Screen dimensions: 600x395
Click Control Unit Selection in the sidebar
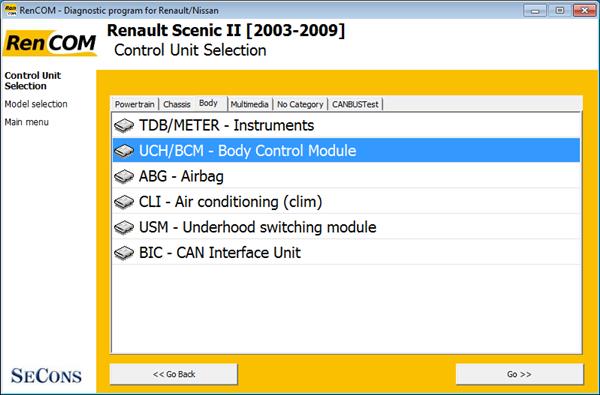coord(33,81)
